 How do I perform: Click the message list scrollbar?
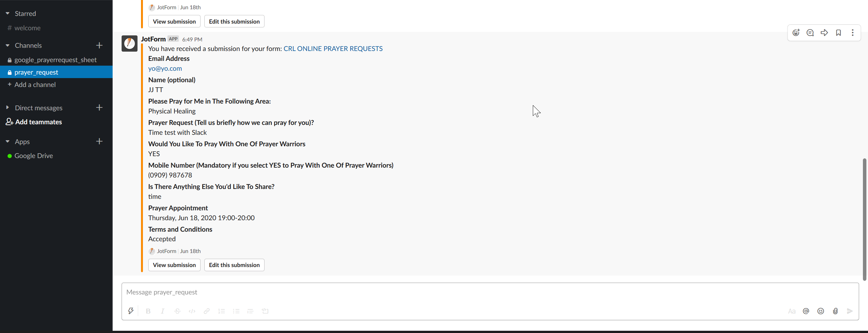coord(864,219)
